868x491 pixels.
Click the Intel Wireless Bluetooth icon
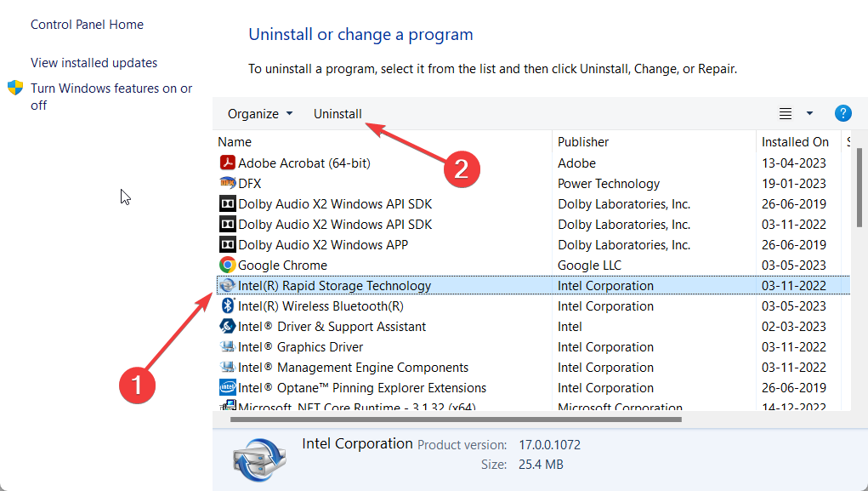tap(227, 305)
